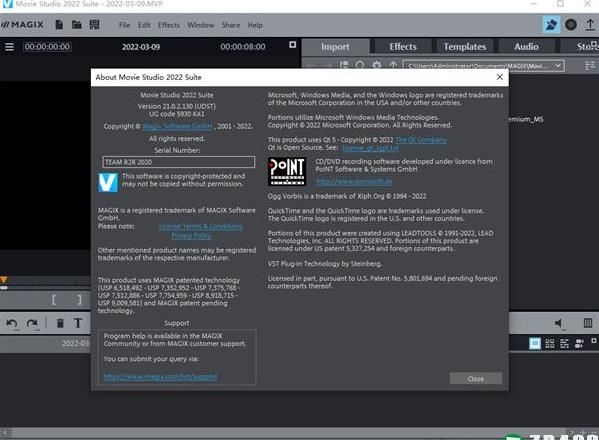Open the www.pointsoft.de link
Image resolution: width=599 pixels, height=440 pixels.
(355, 181)
